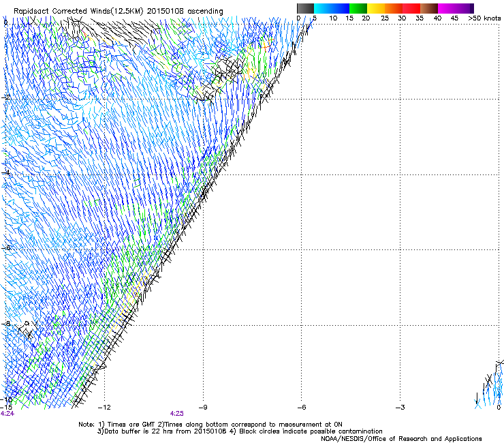
Task: Click the brown 35–40 knots legend swatch
Action: point(429,8)
